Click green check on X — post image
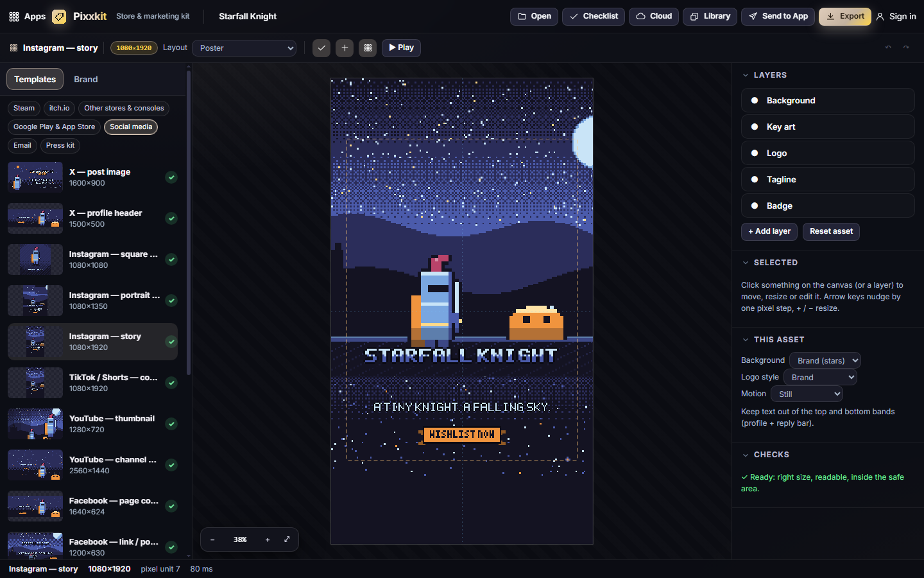Viewport: 924px width, 578px height. click(x=171, y=177)
